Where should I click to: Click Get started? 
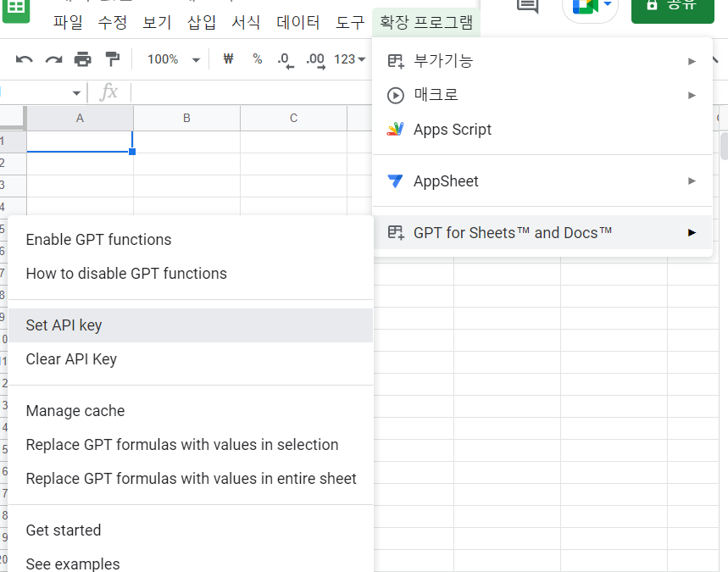click(191, 530)
